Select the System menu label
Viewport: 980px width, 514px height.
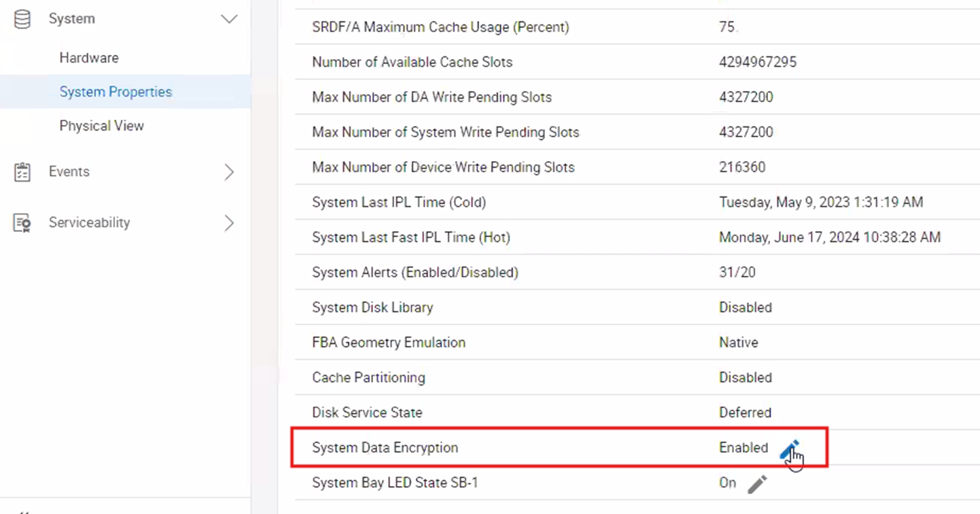point(71,19)
